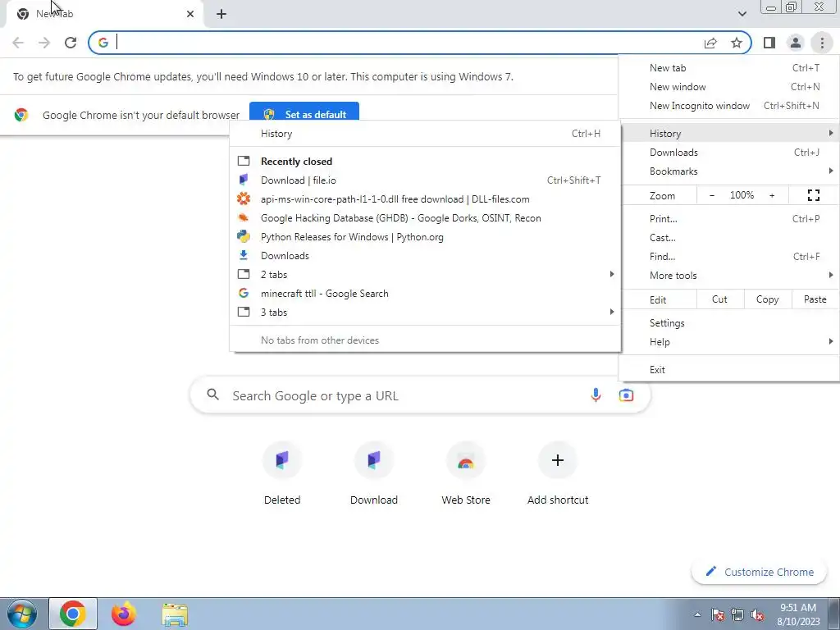Open History from the submenu top entry
This screenshot has height=630, width=840.
click(x=425, y=134)
